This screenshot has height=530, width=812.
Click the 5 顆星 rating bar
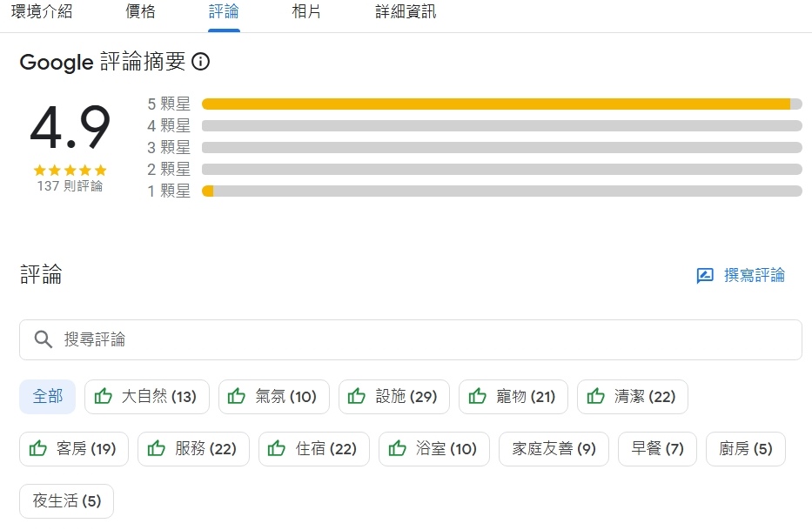tap(501, 104)
